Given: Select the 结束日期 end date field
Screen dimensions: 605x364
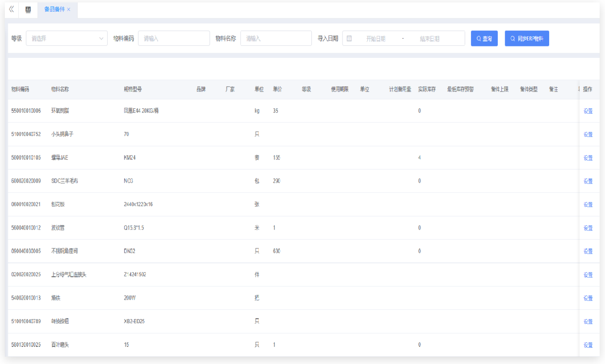Looking at the screenshot, I should [430, 39].
